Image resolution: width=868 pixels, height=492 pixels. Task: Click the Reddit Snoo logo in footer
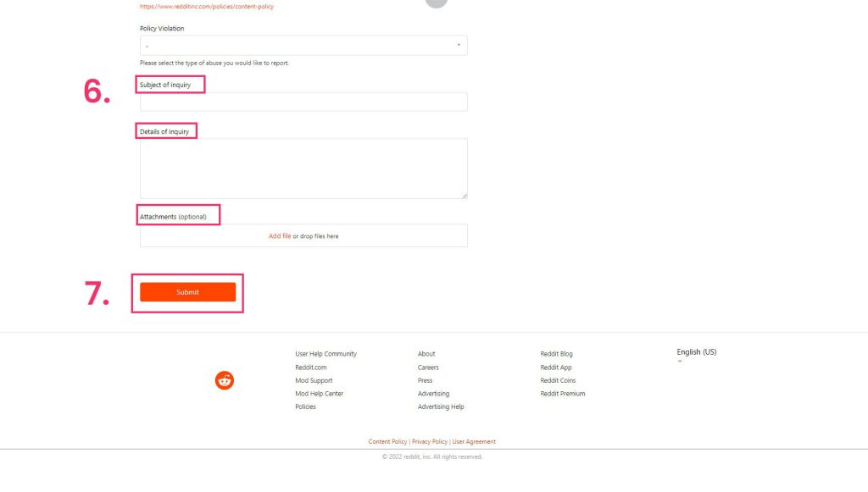click(x=225, y=381)
